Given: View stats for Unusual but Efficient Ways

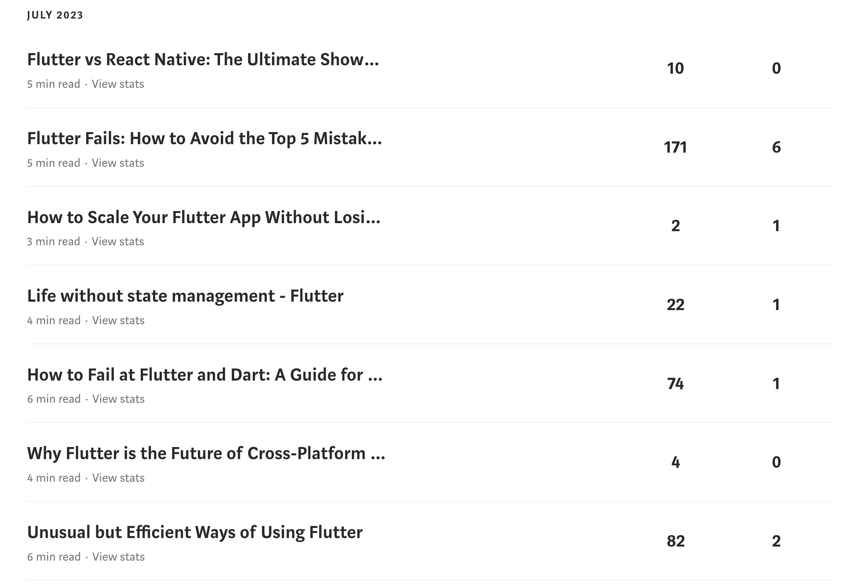Looking at the screenshot, I should (x=118, y=557).
